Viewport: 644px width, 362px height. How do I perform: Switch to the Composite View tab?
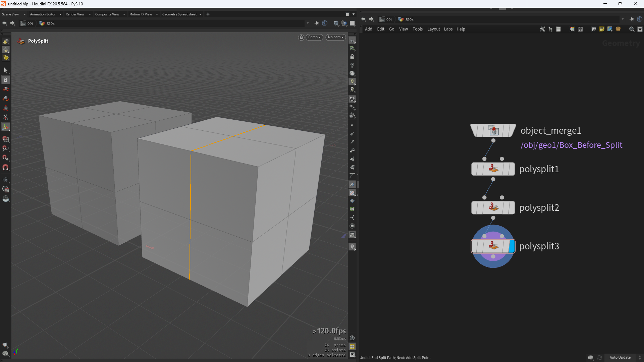[x=107, y=14]
